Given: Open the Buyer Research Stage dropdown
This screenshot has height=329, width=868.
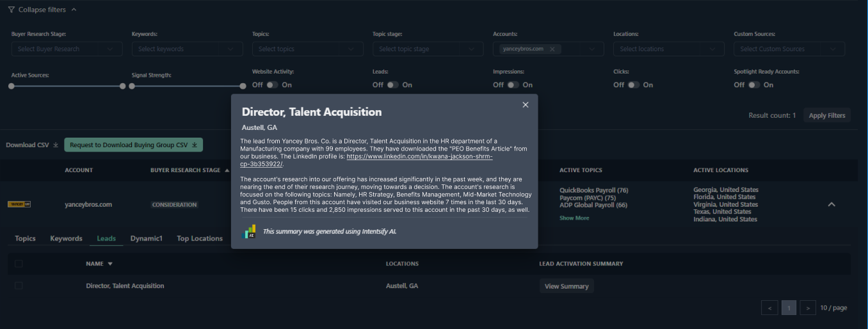Looking at the screenshot, I should tap(67, 49).
